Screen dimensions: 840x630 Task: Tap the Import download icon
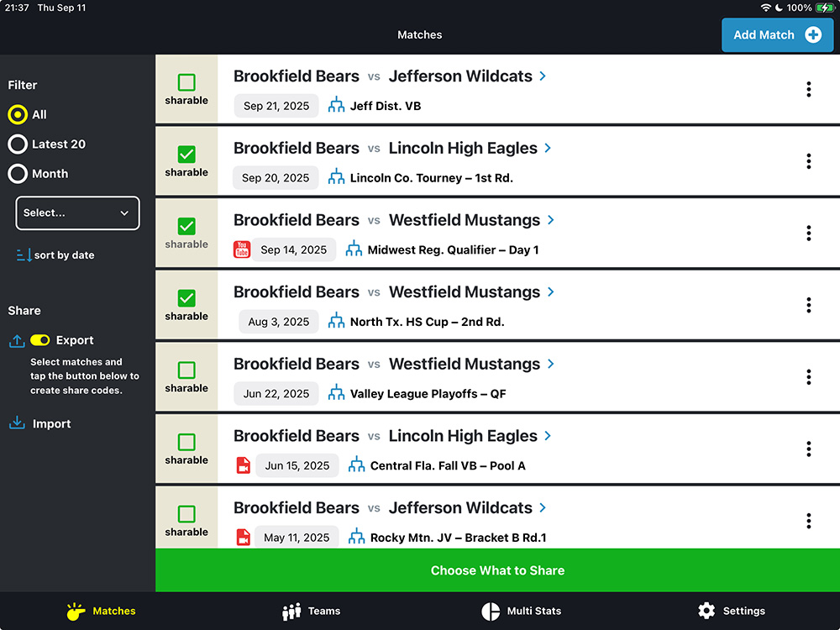click(x=17, y=423)
